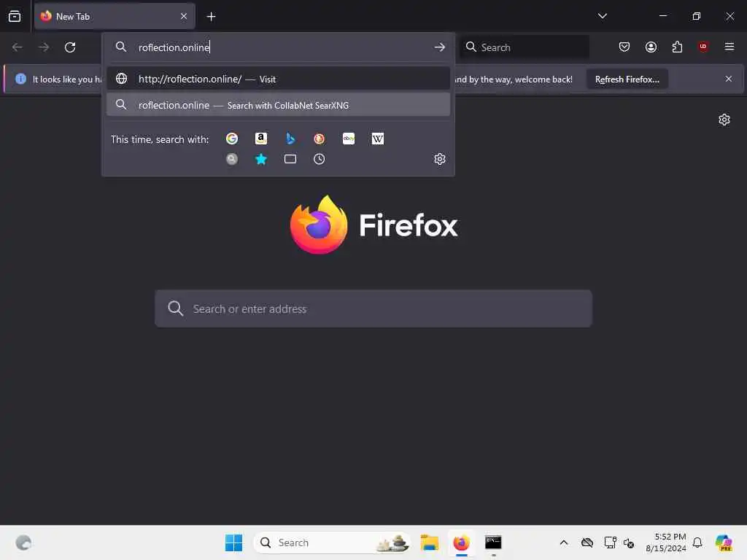Search in History using the clock icon
Viewport: 747px width, 560px height.
click(x=320, y=159)
